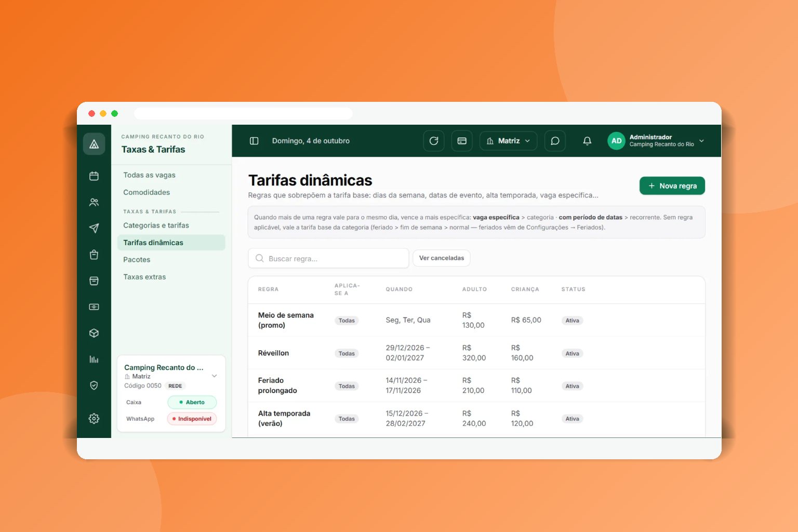Click the card icon button in header
Image resolution: width=798 pixels, height=532 pixels.
462,141
